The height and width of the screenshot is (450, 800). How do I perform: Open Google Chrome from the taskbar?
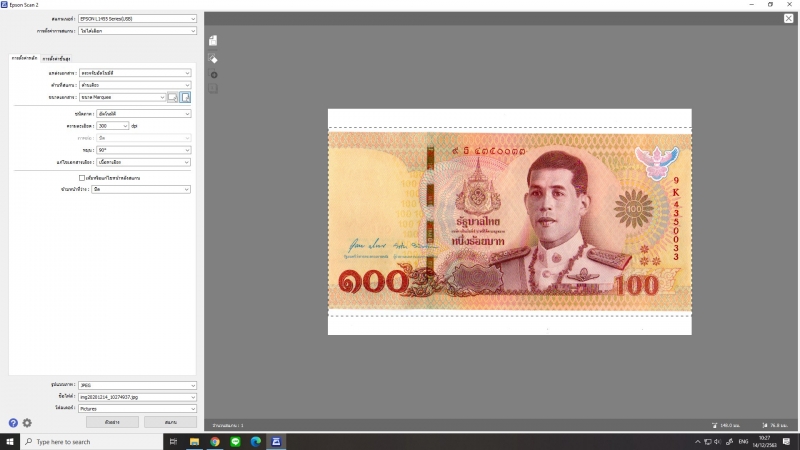pyautogui.click(x=215, y=442)
